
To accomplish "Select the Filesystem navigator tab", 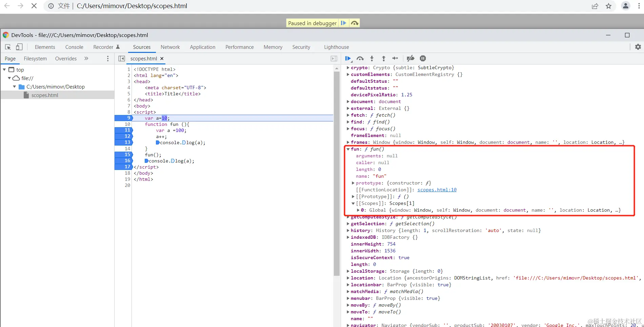I will 35,59.
